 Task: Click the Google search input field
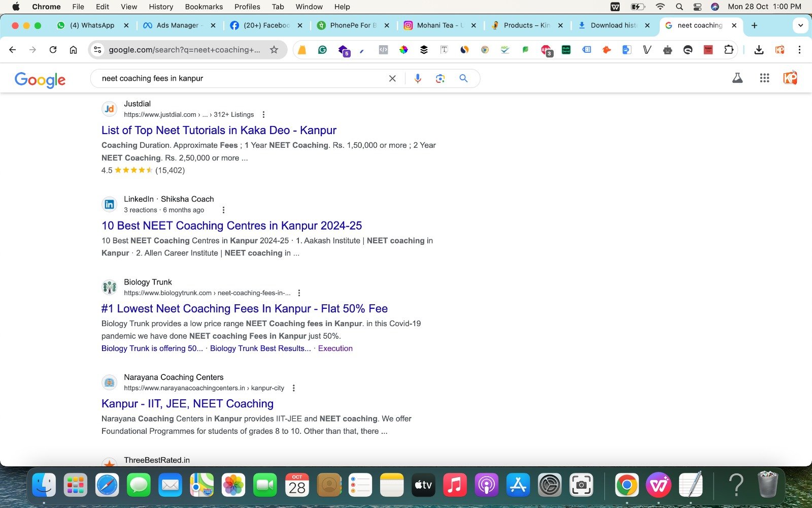tap(239, 78)
